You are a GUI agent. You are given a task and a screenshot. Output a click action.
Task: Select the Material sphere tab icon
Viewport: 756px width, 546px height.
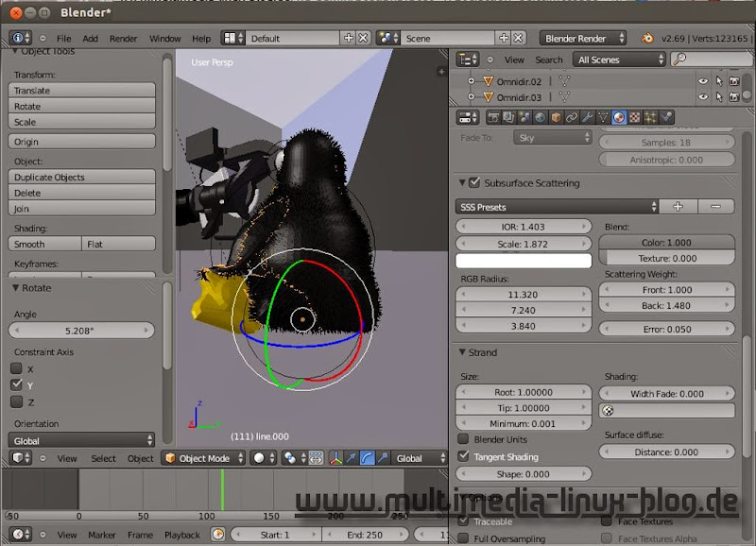coord(619,117)
